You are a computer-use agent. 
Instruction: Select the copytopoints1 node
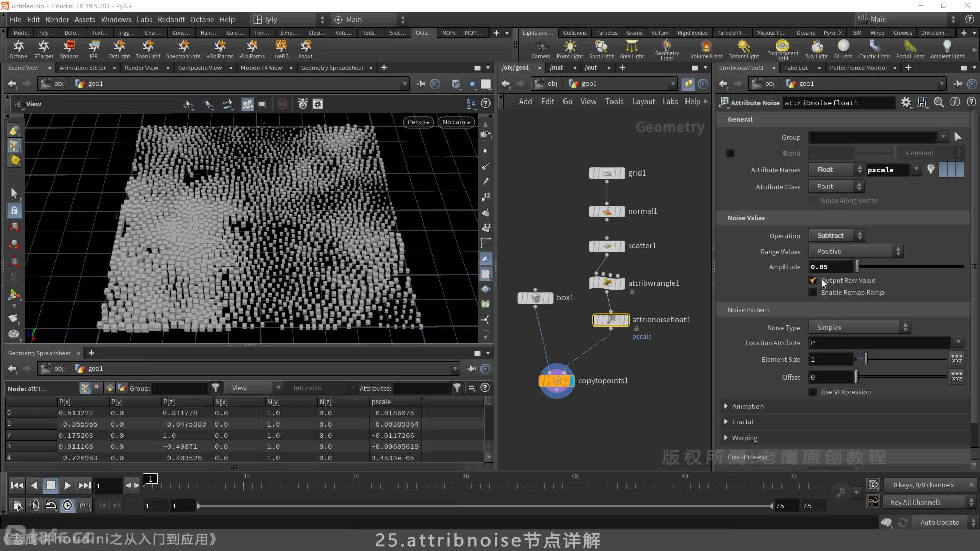click(x=556, y=381)
